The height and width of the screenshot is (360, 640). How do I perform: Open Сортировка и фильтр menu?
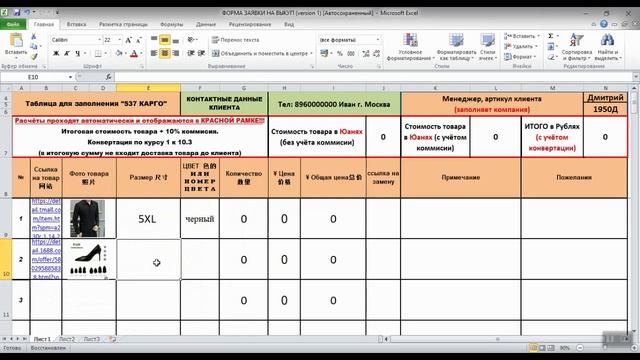pyautogui.click(x=576, y=47)
